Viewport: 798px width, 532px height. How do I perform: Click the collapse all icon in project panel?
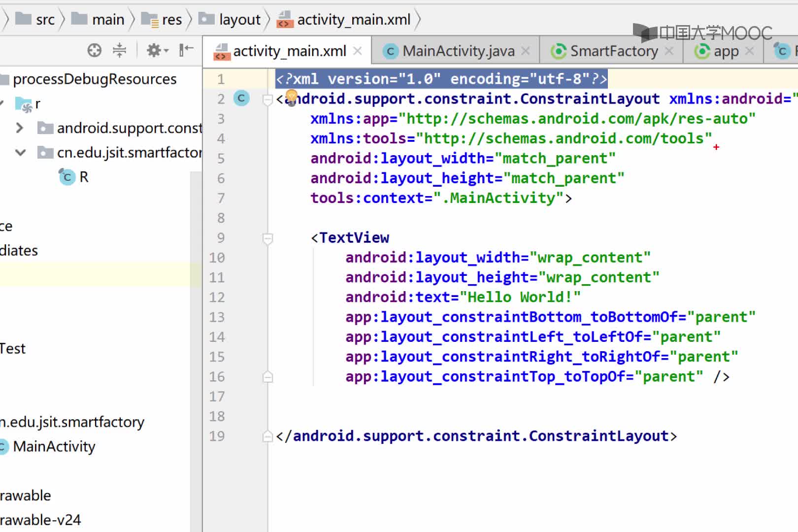(119, 50)
